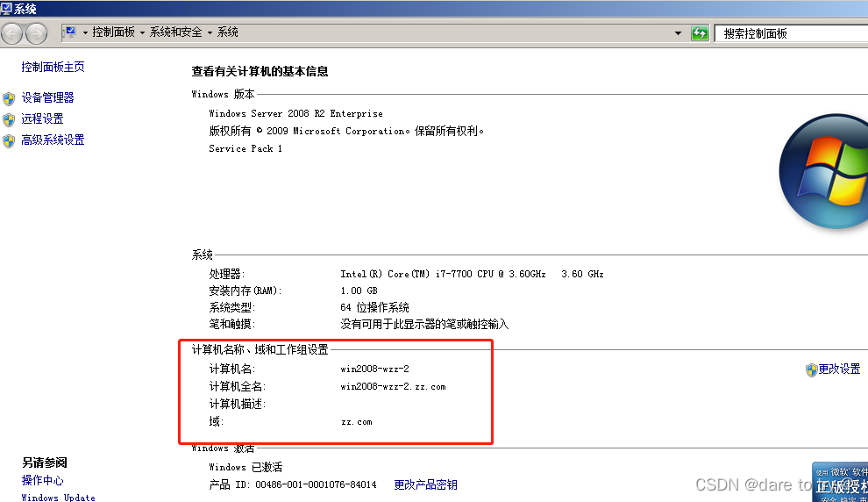
Task: Open 高级系统设置 link
Action: [53, 140]
